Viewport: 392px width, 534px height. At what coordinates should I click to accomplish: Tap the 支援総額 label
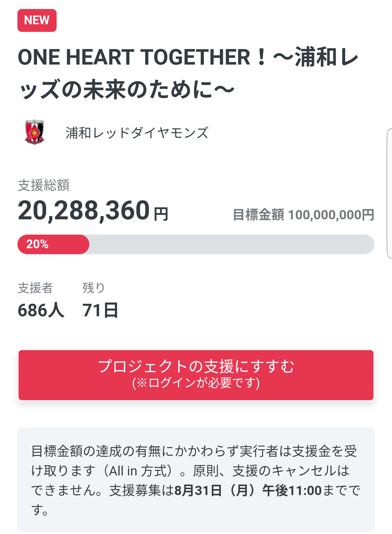44,185
